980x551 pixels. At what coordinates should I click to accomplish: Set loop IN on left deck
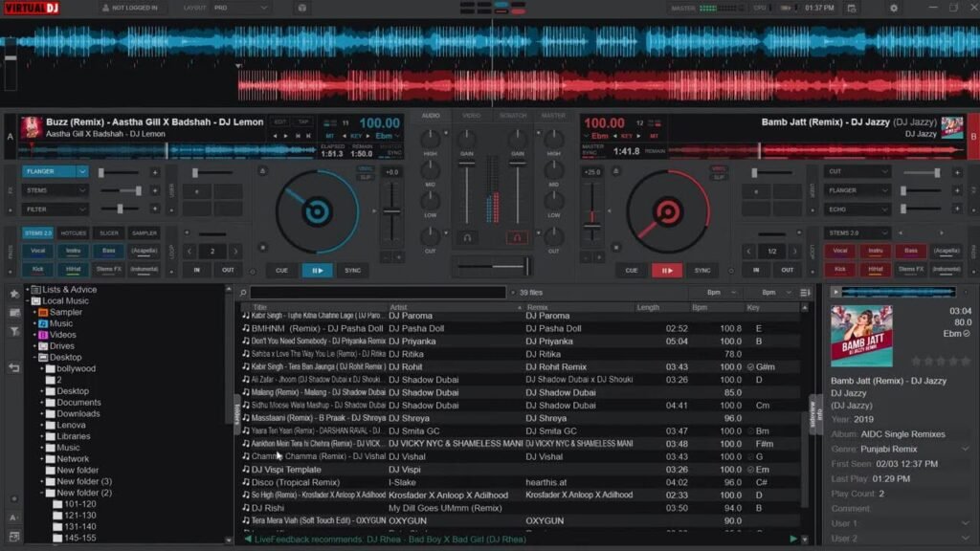tap(197, 270)
